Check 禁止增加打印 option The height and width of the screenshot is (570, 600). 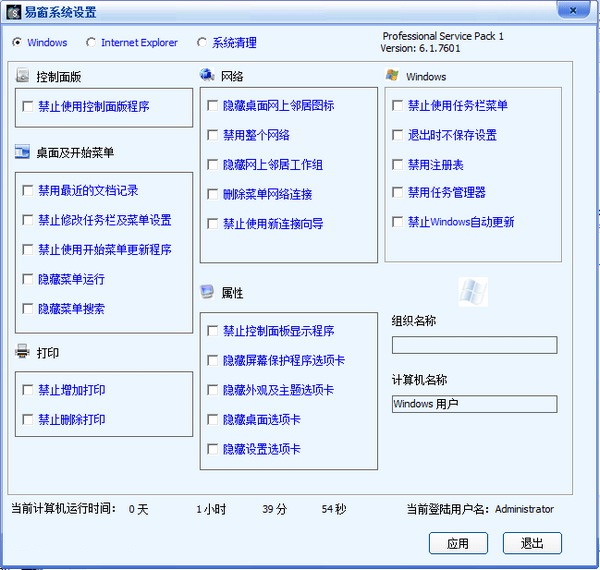[28, 390]
